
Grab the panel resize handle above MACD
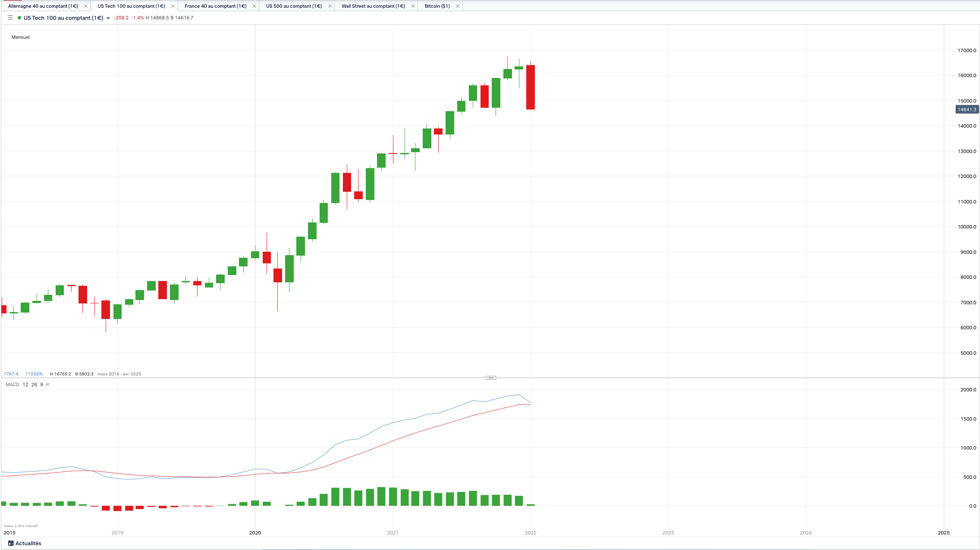[491, 378]
